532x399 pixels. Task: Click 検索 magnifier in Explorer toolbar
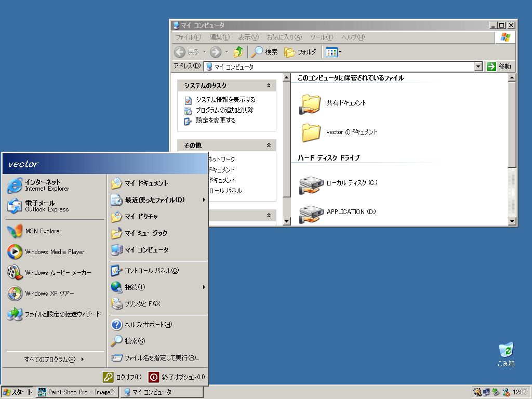point(264,52)
